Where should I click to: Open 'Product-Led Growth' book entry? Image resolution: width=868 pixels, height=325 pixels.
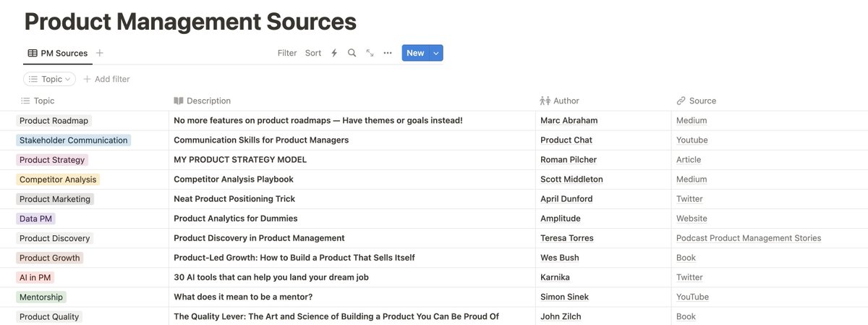[x=294, y=257]
